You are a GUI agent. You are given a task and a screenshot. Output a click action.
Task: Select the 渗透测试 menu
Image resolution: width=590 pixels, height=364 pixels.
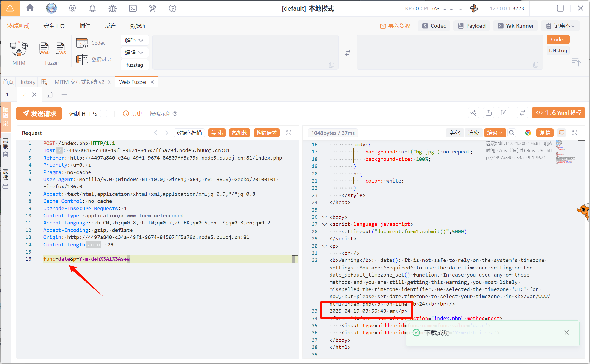tap(18, 26)
